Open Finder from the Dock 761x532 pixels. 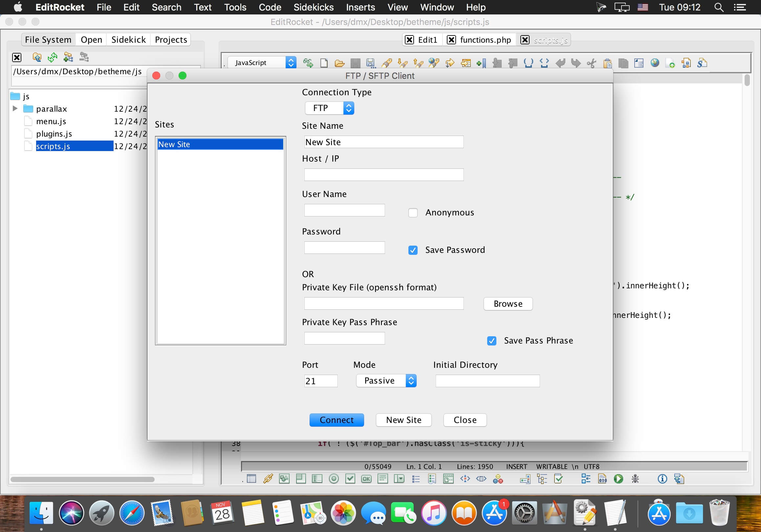pyautogui.click(x=41, y=513)
